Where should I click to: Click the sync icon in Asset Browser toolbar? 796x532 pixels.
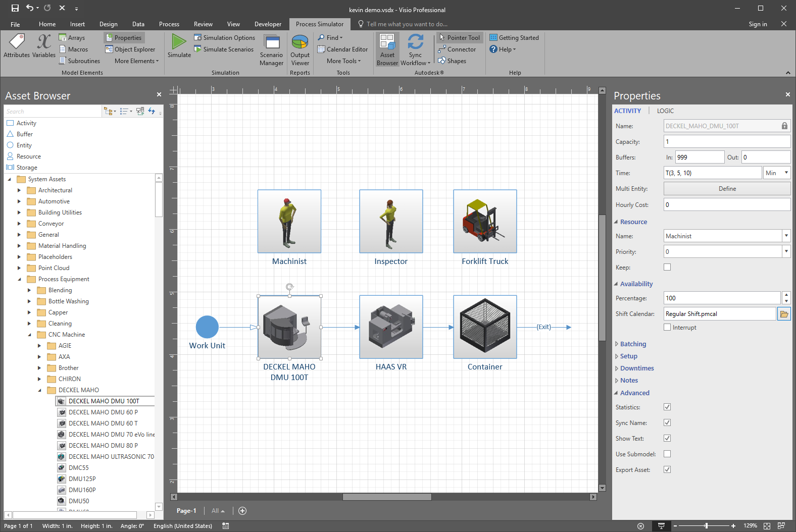[x=152, y=111]
